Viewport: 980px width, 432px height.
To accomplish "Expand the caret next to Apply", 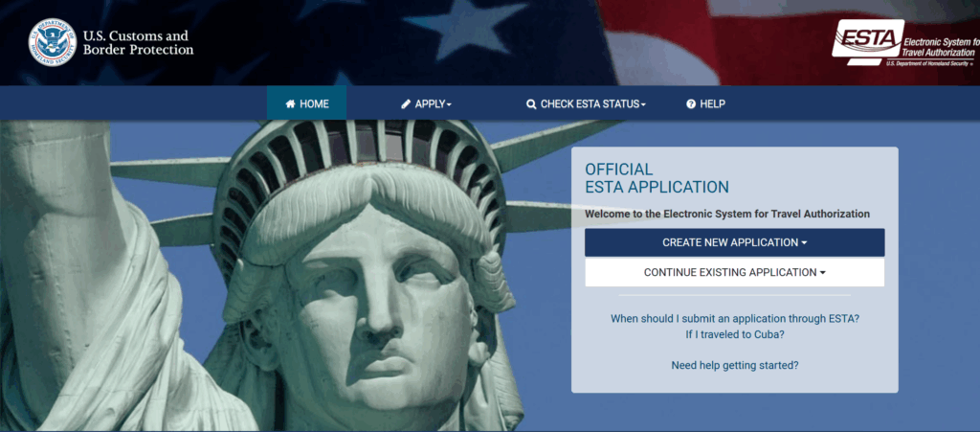I will click(449, 105).
